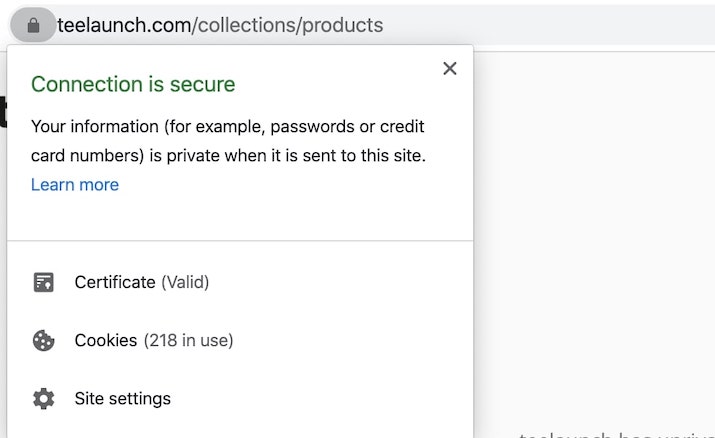This screenshot has height=438, width=715.
Task: Open the Learn more link
Action: click(75, 185)
